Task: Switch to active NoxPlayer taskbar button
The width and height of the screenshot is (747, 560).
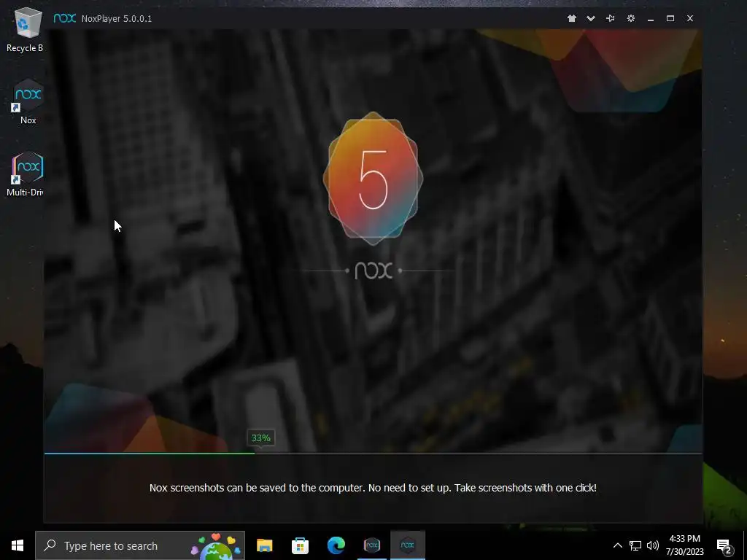Action: click(x=408, y=545)
